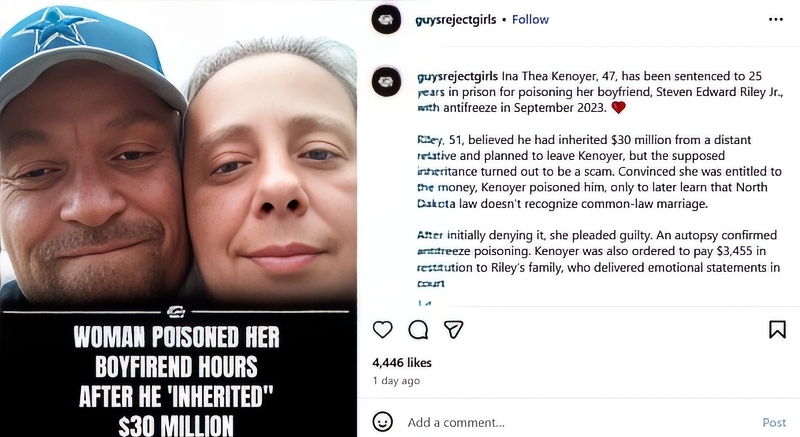Open the emoji picker smiley icon
Screen dimensions: 800x437
(x=383, y=422)
